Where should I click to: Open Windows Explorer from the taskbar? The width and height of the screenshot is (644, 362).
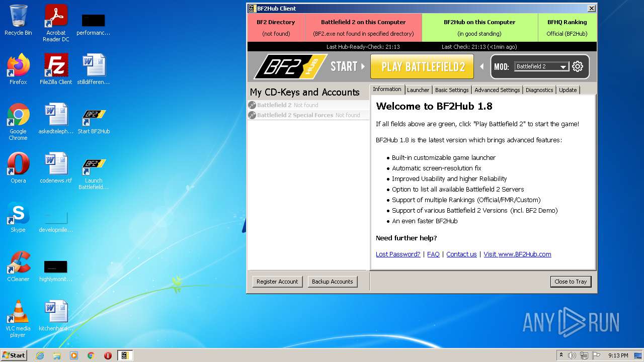click(x=57, y=355)
